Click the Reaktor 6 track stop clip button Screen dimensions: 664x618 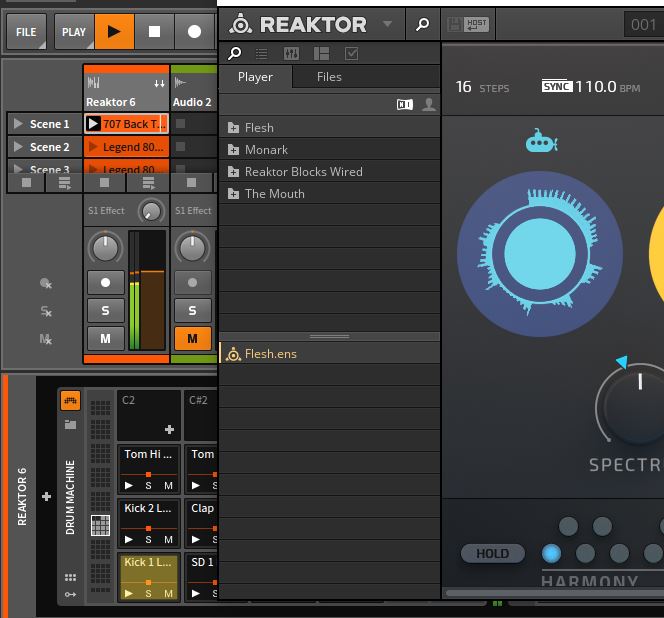point(104,183)
